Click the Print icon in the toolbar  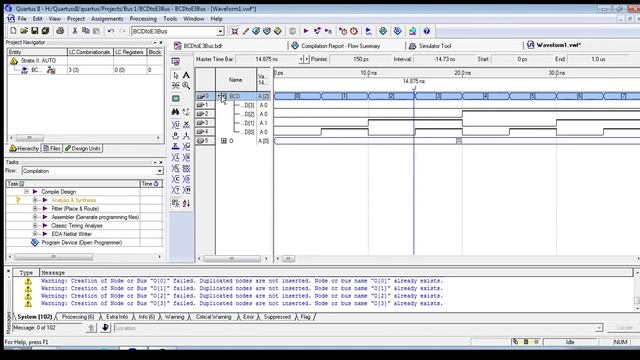(x=60, y=31)
